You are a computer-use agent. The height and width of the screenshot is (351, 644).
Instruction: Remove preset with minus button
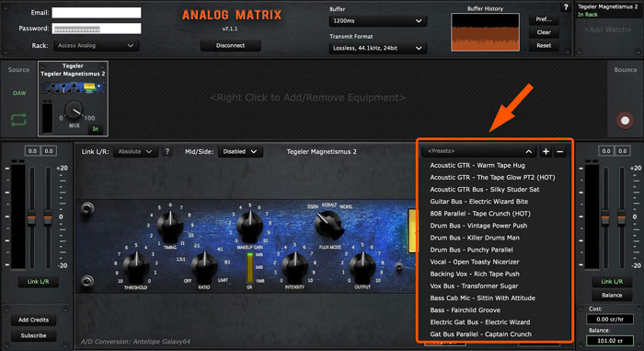click(559, 151)
